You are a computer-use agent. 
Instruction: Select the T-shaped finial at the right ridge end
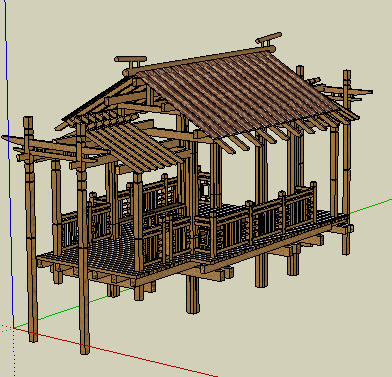tap(269, 39)
